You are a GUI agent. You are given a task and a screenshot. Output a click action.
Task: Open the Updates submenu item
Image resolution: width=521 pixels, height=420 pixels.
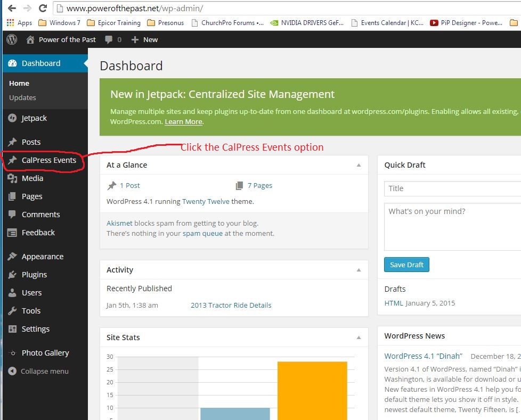click(x=22, y=97)
